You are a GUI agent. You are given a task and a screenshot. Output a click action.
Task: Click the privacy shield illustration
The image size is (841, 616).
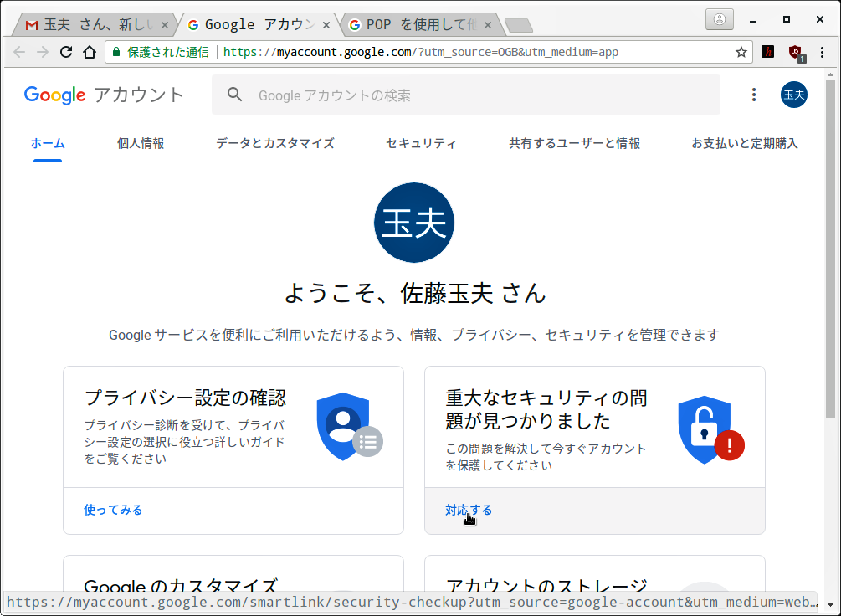pyautogui.click(x=349, y=427)
